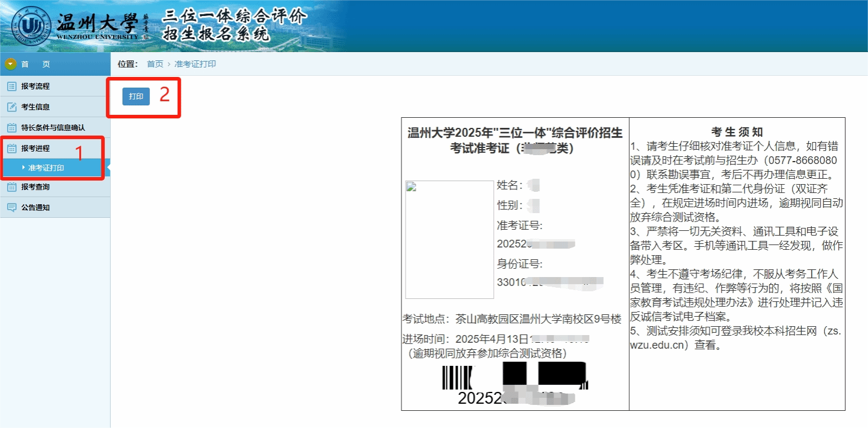
Task: Select 准考证打印 submenu item in sidebar
Action: [46, 168]
